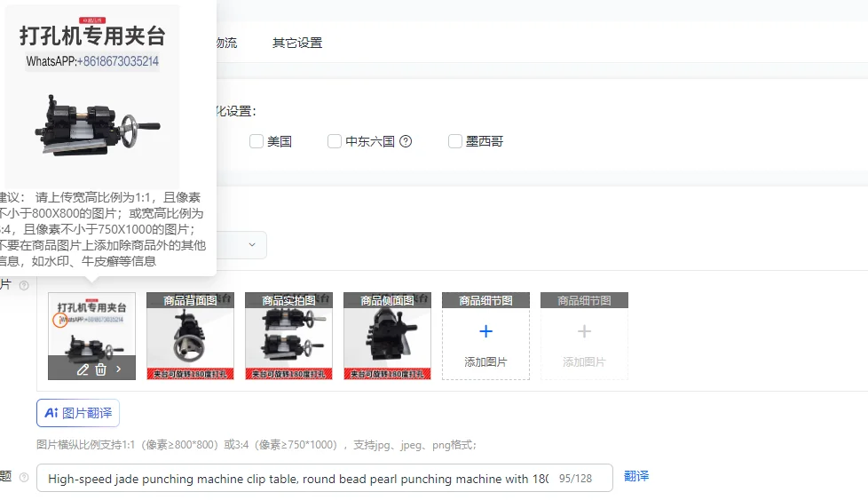Viewport: 868px width, 500px height.
Task: Click the product title input field
Action: click(x=325, y=478)
